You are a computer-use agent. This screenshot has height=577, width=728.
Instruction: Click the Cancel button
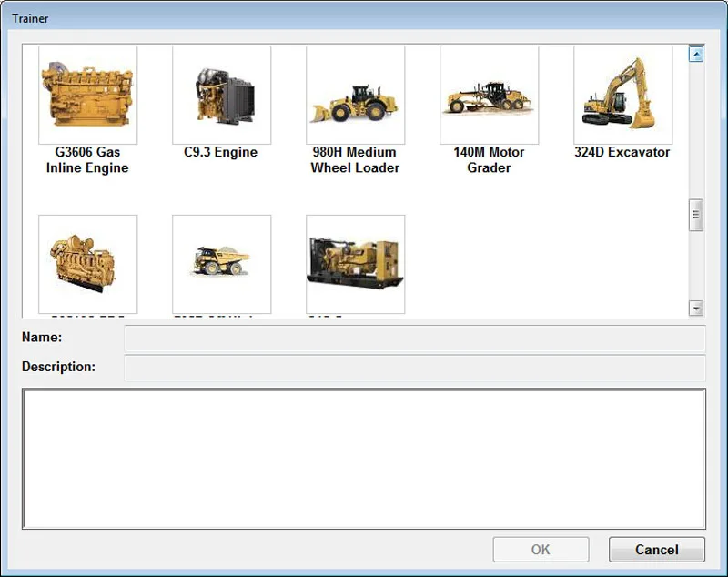[656, 550]
